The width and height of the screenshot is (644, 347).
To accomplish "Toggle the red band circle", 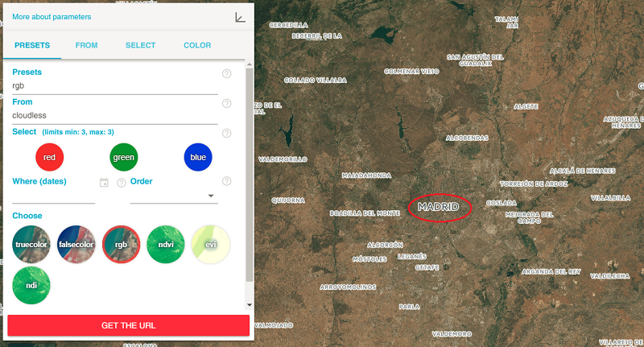I will pyautogui.click(x=49, y=157).
